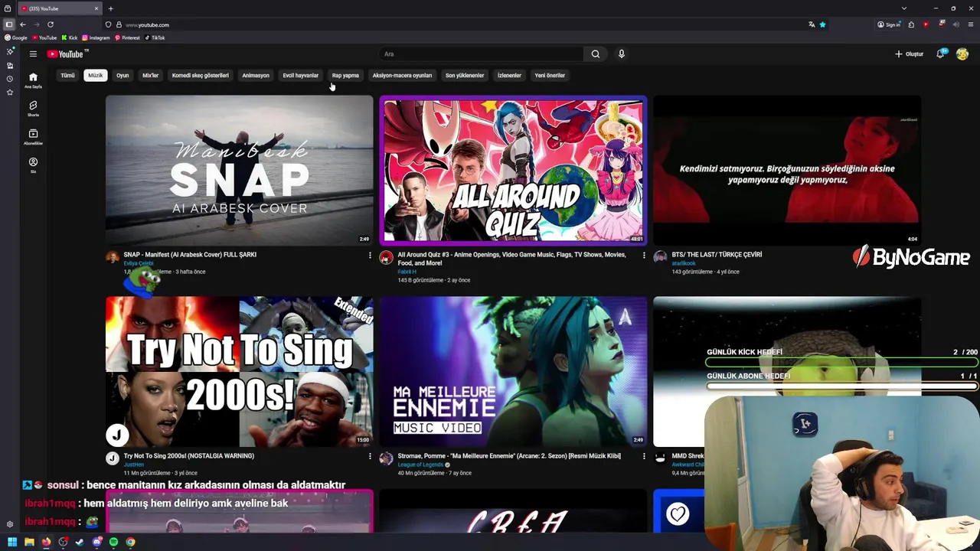This screenshot has height=551, width=980.
Task: Select the Tümü filter chip
Action: (68, 75)
